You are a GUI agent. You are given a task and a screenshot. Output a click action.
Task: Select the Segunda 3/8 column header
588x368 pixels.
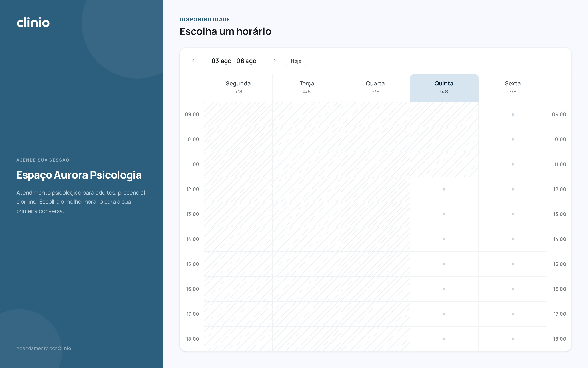238,88
